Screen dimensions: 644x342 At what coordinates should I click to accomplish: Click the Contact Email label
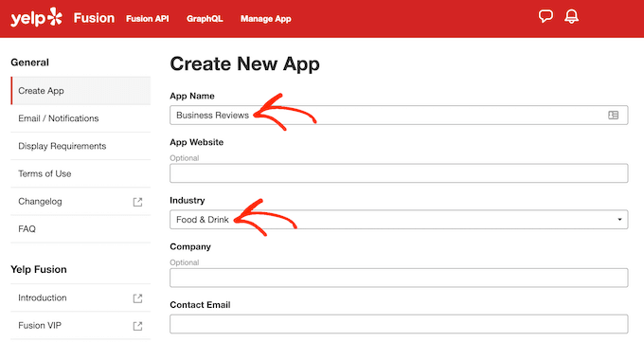(x=200, y=305)
